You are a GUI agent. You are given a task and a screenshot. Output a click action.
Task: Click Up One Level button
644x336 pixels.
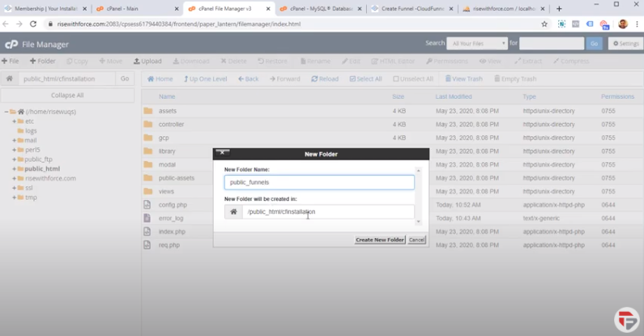pos(205,79)
